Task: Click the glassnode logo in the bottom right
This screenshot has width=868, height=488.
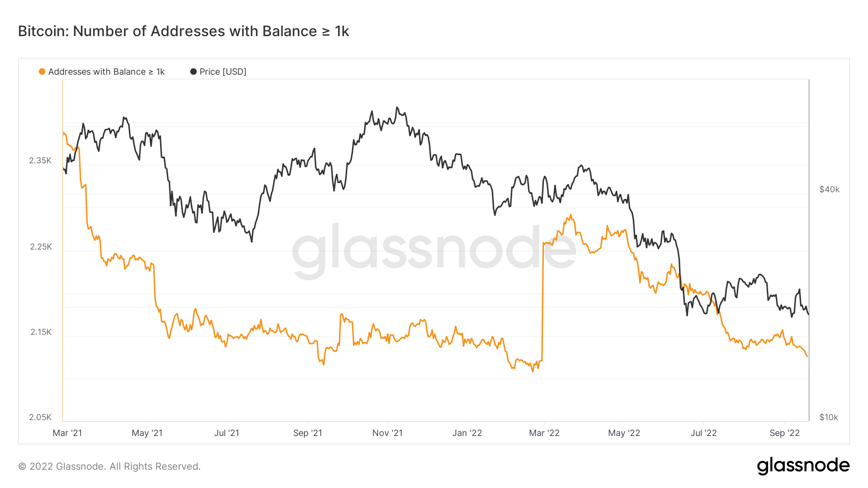Action: (x=803, y=466)
